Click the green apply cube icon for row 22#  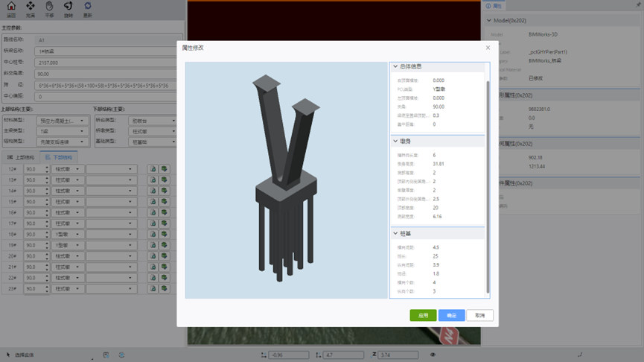tap(165, 278)
